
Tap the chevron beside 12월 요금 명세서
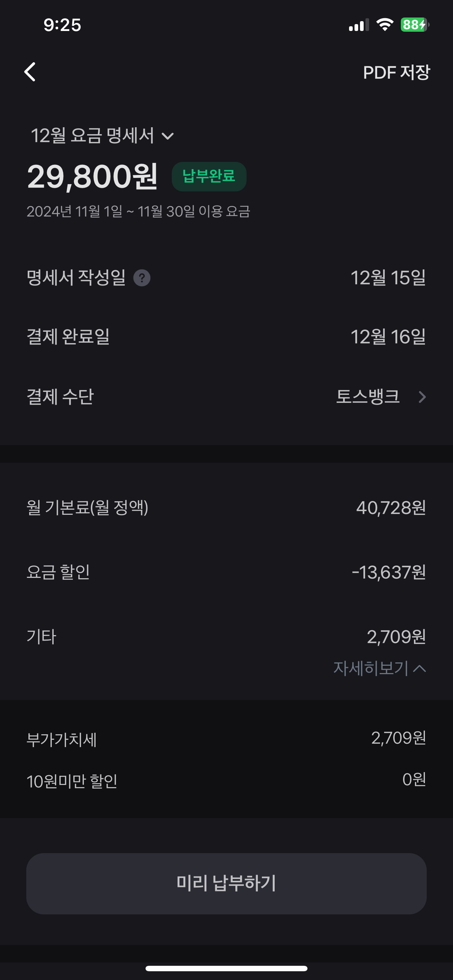pyautogui.click(x=167, y=136)
